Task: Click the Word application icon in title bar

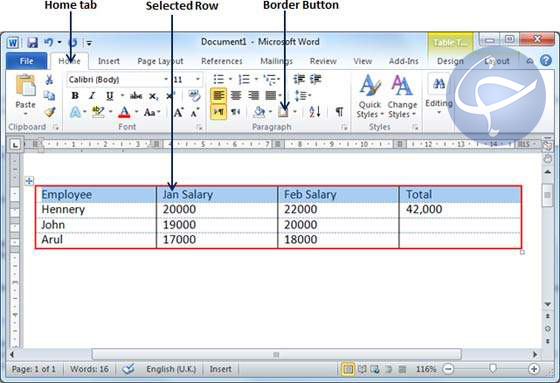Action: pos(13,43)
